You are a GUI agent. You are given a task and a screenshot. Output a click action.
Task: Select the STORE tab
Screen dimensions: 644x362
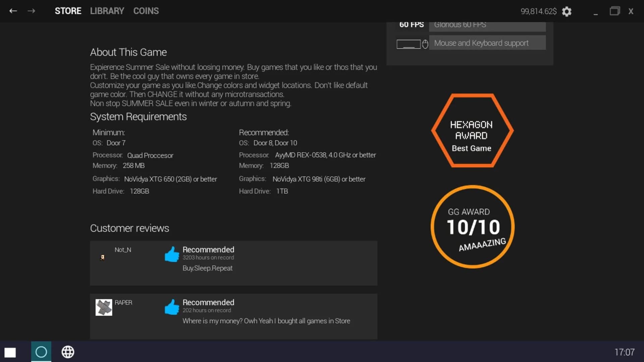pyautogui.click(x=68, y=11)
